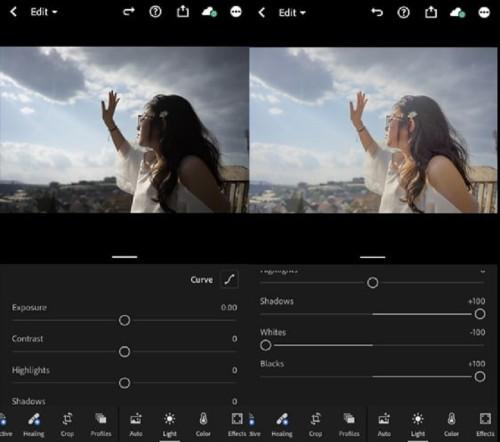The image size is (500, 442).
Task: Click the Whites slider handle at -100
Action: (x=265, y=345)
